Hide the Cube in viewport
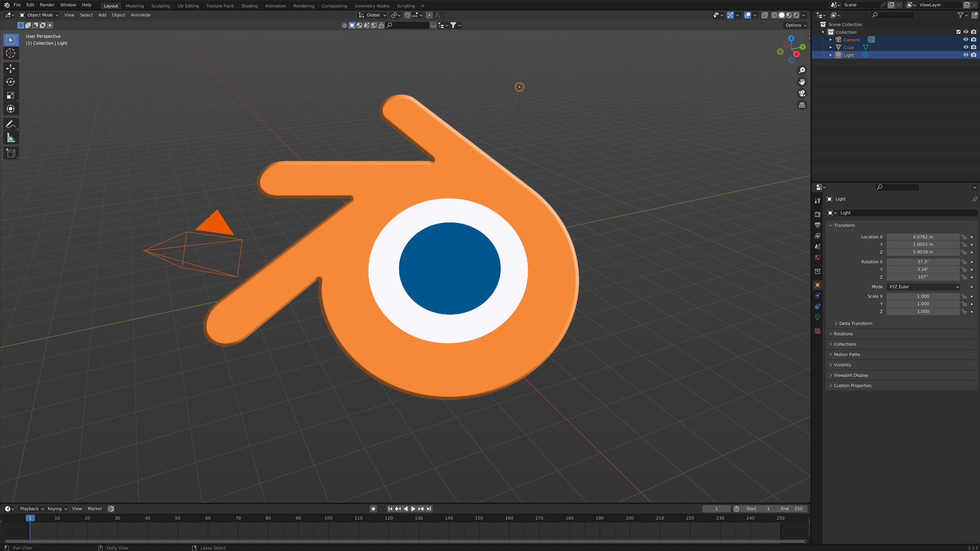980x551 pixels. pos(965,47)
